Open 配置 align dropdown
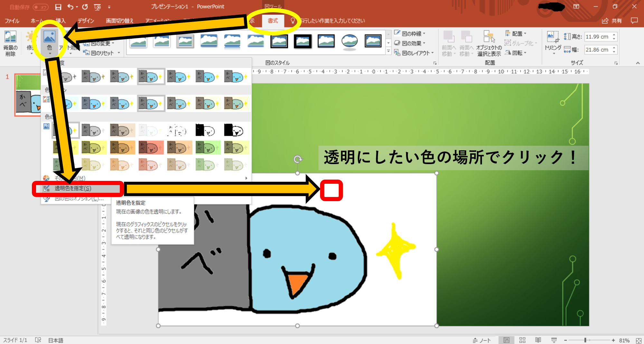 click(516, 34)
